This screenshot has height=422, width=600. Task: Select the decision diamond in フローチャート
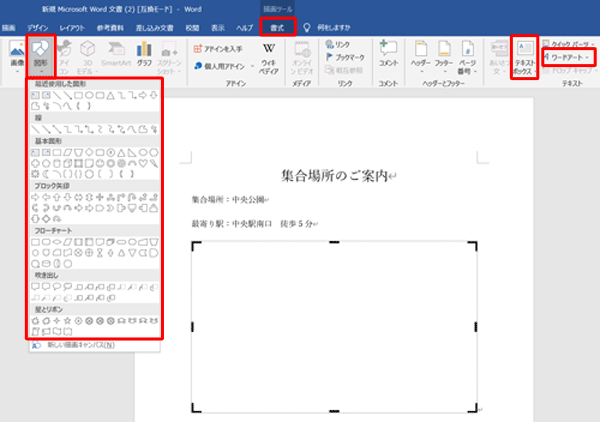[57, 242]
